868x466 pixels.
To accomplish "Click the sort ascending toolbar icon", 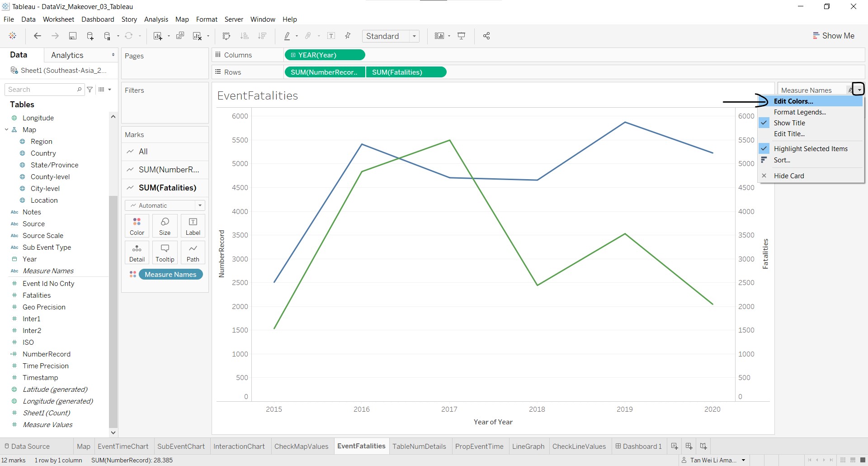I will (x=245, y=36).
